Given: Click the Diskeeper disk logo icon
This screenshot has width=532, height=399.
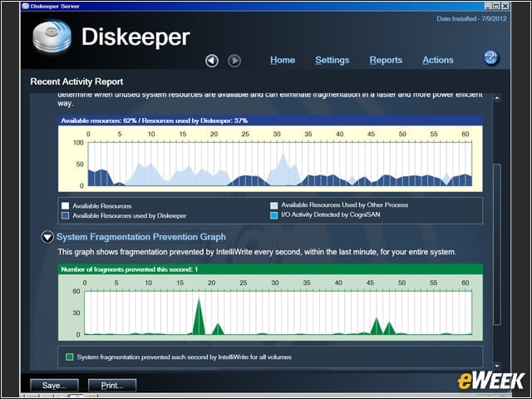Looking at the screenshot, I should pos(52,37).
